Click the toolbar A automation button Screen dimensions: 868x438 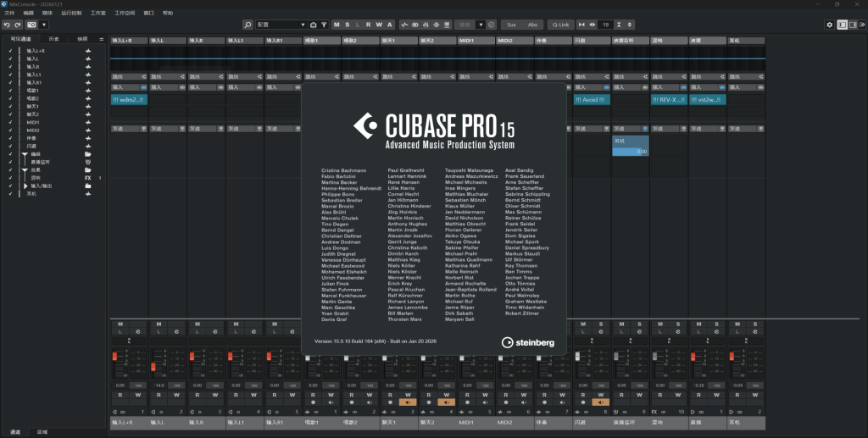click(x=389, y=25)
